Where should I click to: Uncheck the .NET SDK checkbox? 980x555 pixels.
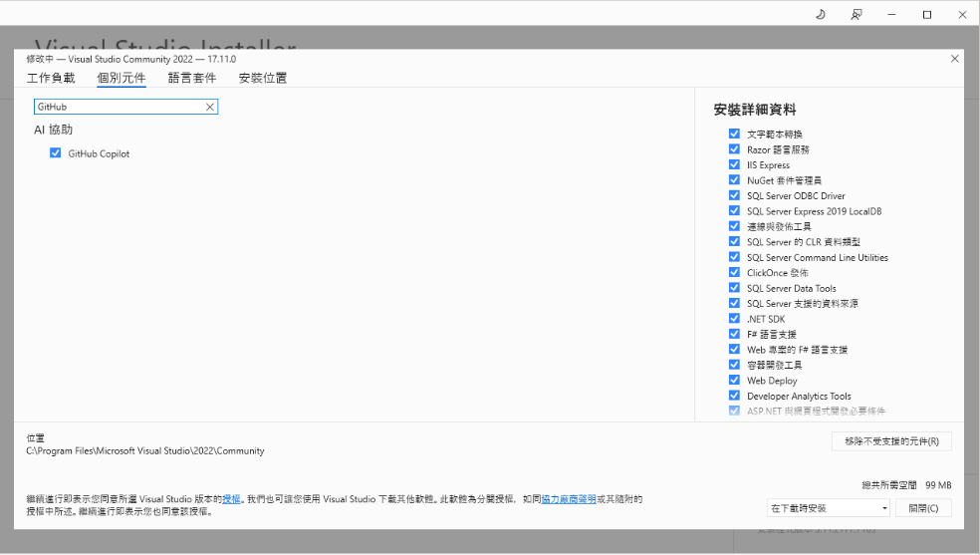pos(734,318)
